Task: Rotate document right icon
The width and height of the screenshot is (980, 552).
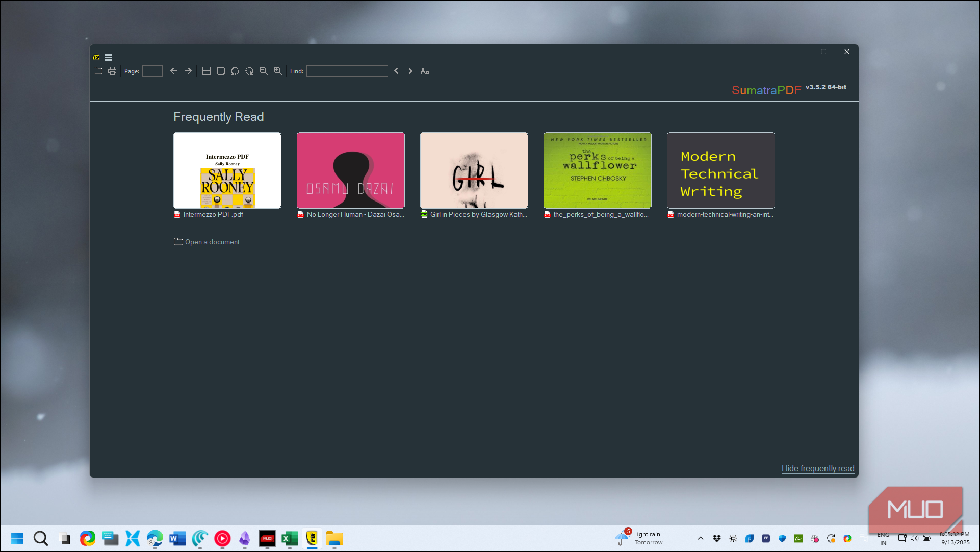Action: coord(249,71)
